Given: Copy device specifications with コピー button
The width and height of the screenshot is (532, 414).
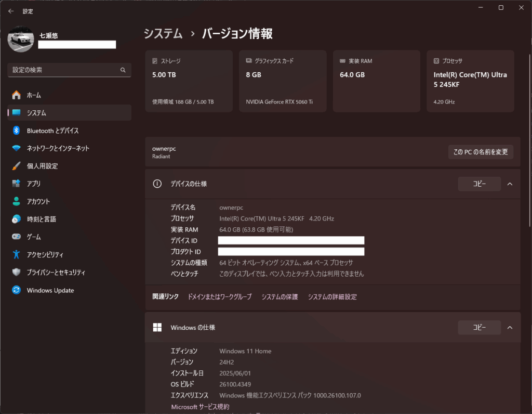Looking at the screenshot, I should coord(480,184).
